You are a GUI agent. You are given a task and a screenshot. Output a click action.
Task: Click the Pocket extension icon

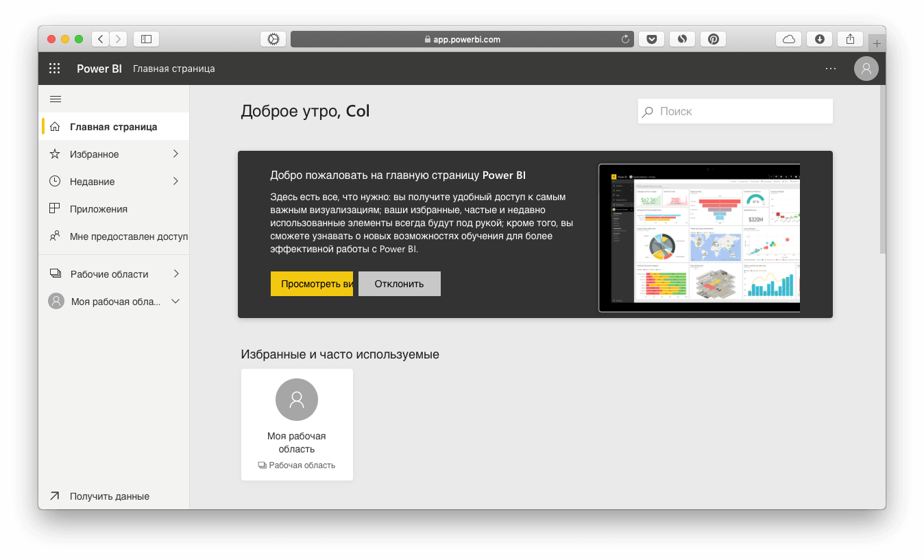[652, 39]
